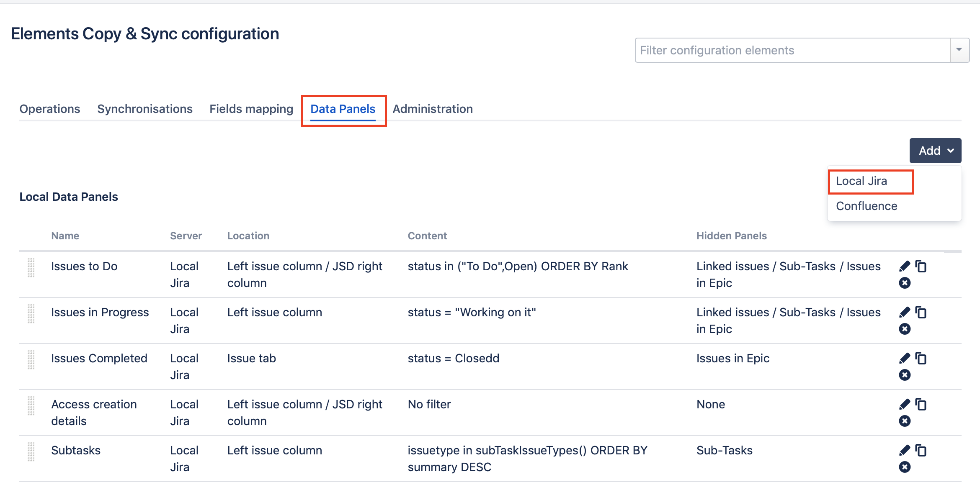980x482 pixels.
Task: Open the Add dropdown button
Action: coord(935,151)
